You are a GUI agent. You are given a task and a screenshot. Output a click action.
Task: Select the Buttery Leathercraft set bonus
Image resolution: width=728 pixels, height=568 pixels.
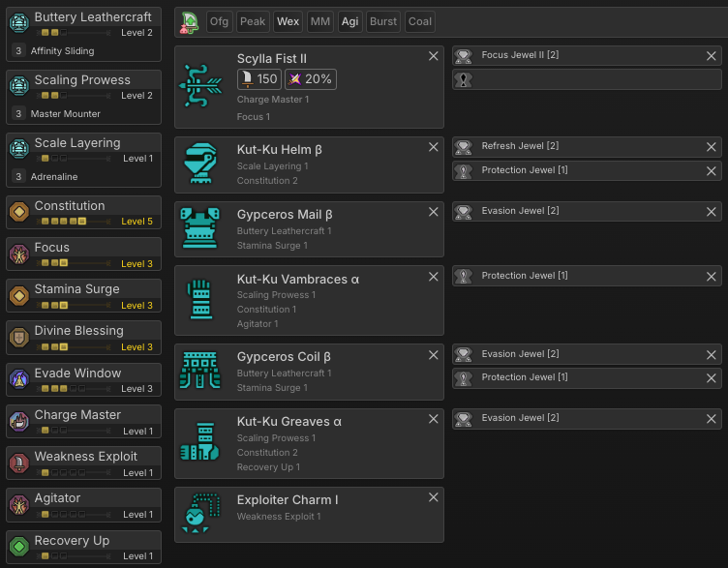pos(84,34)
